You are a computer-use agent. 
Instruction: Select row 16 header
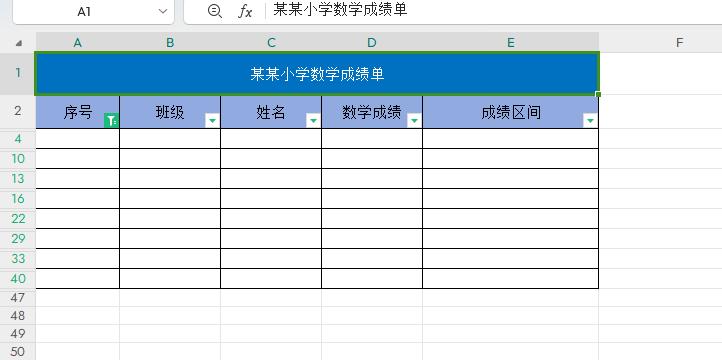point(18,198)
